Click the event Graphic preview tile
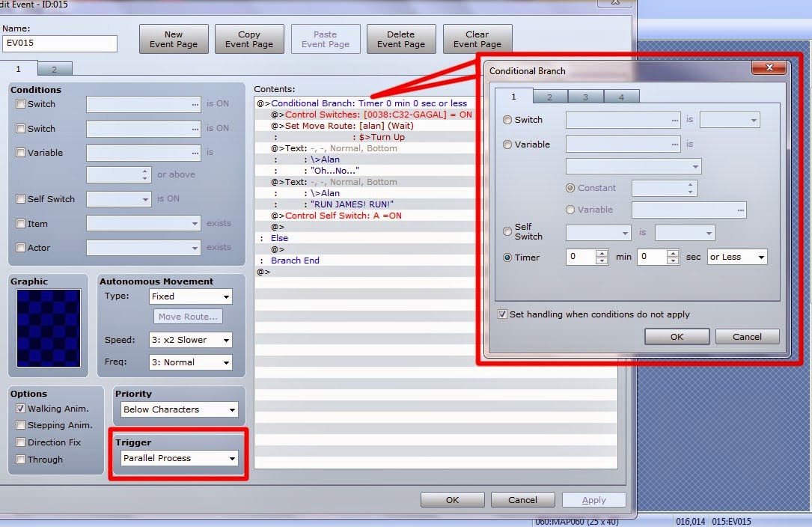812x527 pixels. click(48, 328)
